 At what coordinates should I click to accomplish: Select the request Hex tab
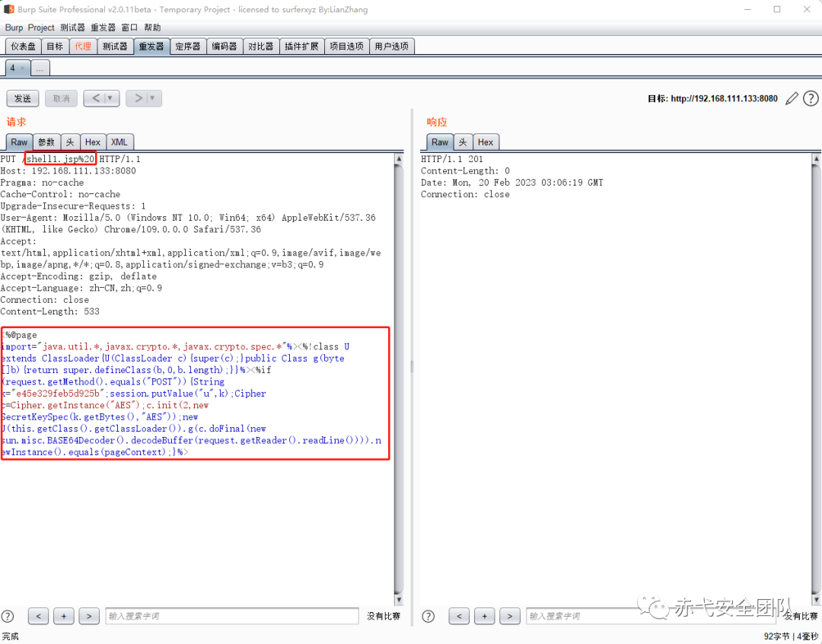(92, 142)
